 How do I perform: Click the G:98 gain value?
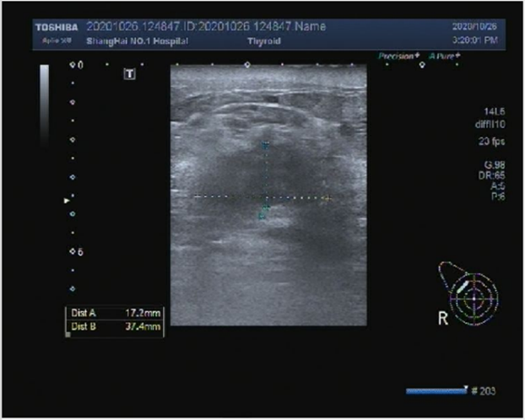tap(495, 164)
